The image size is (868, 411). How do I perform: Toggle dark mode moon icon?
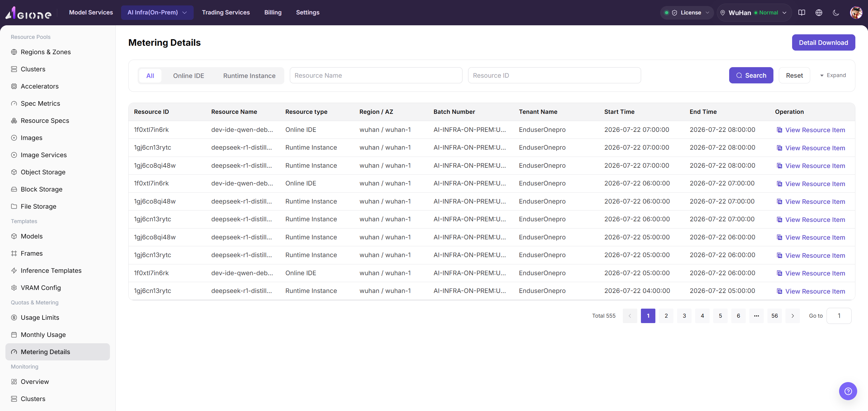pos(836,12)
